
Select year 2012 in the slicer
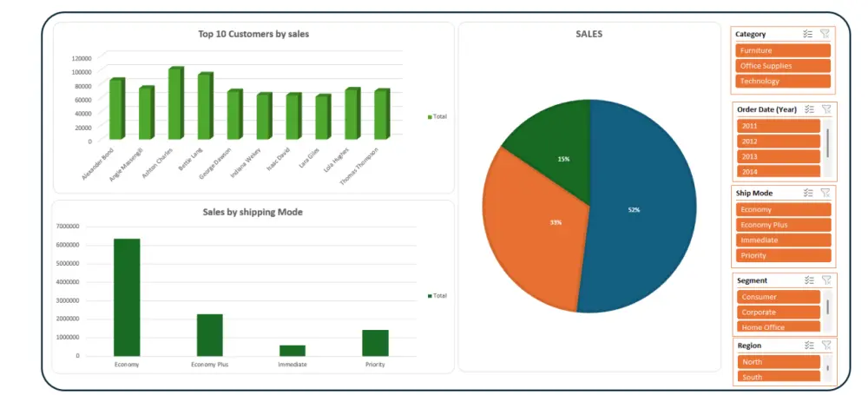(779, 142)
